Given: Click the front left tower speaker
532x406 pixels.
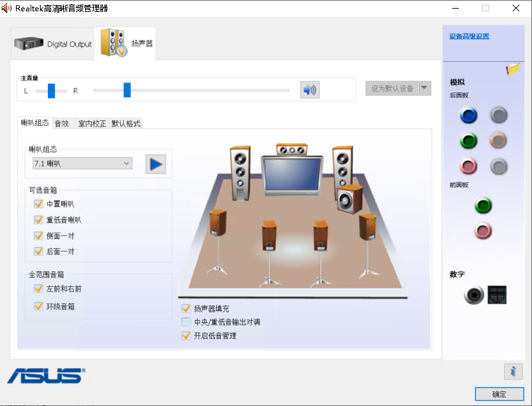Looking at the screenshot, I should coord(240,173).
